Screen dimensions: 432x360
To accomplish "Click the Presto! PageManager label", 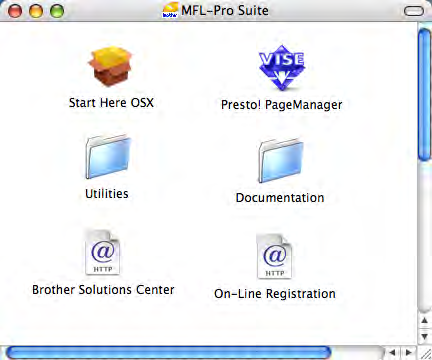I will 282,105.
